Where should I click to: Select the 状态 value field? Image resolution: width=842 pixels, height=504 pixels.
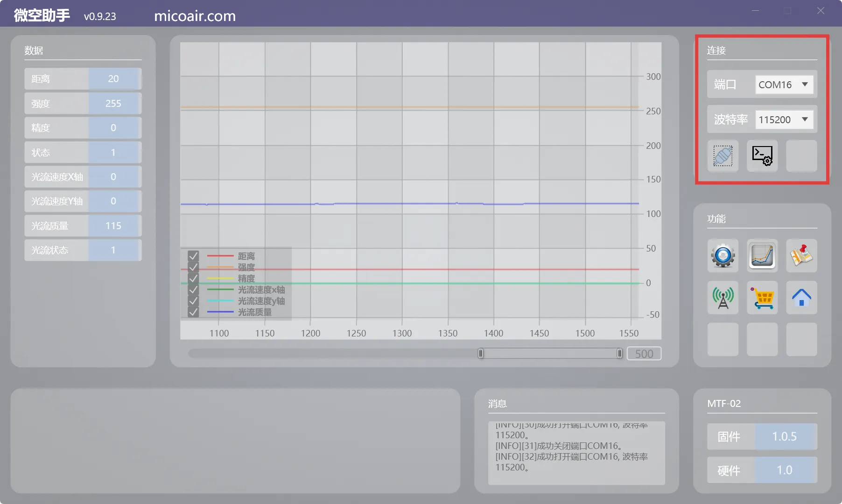[114, 153]
